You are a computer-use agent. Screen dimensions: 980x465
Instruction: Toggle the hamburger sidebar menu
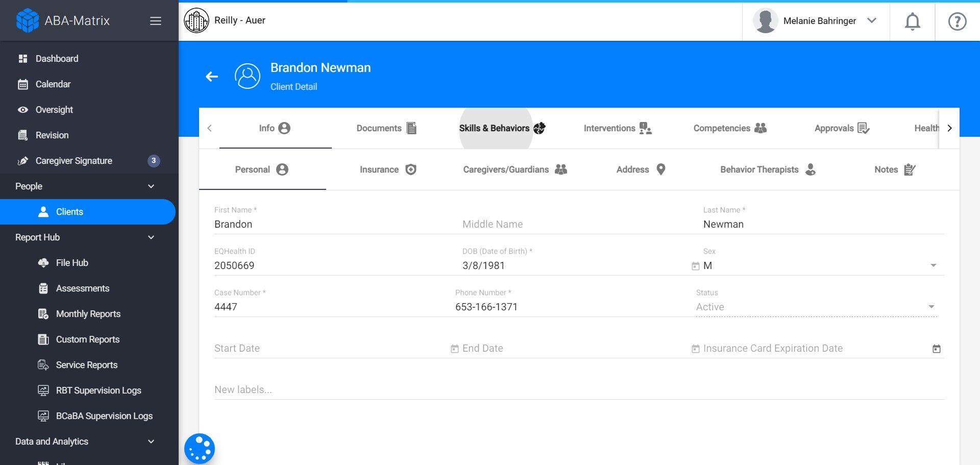click(156, 21)
